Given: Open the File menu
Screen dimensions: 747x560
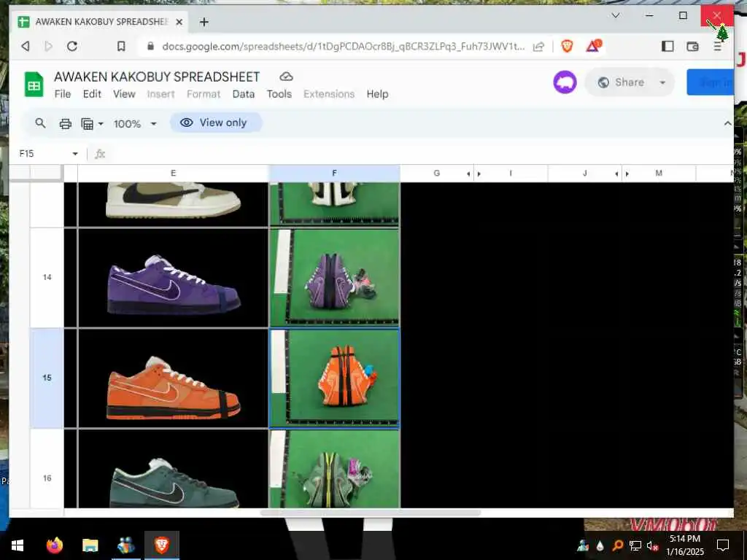Looking at the screenshot, I should coord(63,94).
